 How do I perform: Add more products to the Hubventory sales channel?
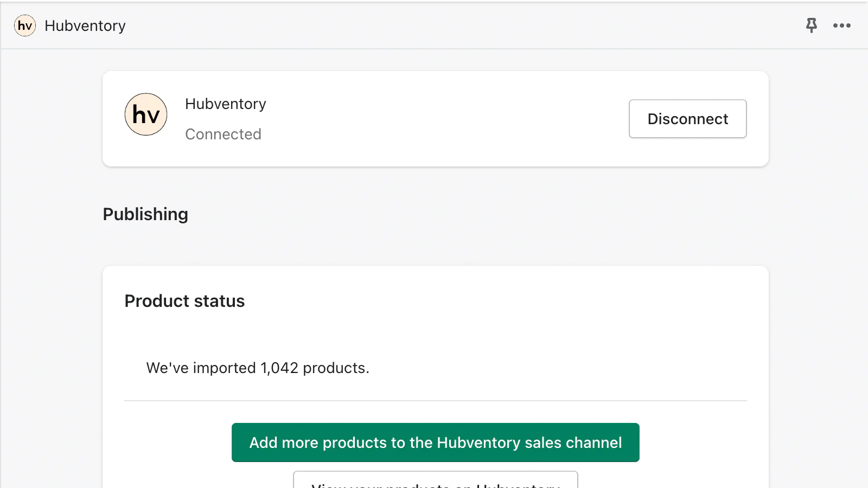[x=435, y=442]
